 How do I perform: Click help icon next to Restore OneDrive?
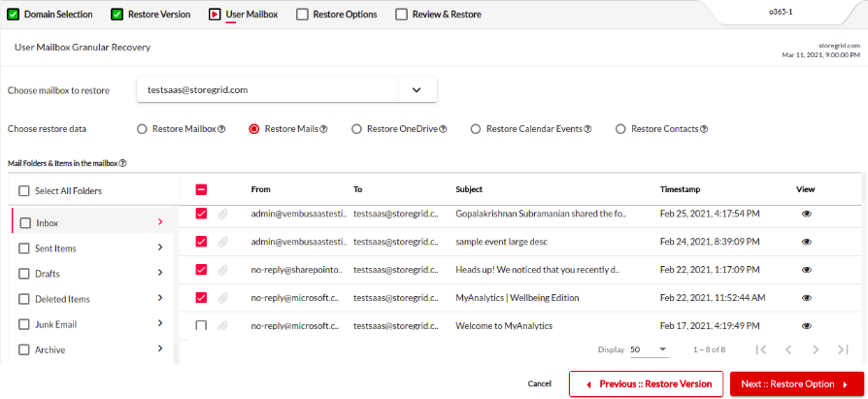pos(443,129)
